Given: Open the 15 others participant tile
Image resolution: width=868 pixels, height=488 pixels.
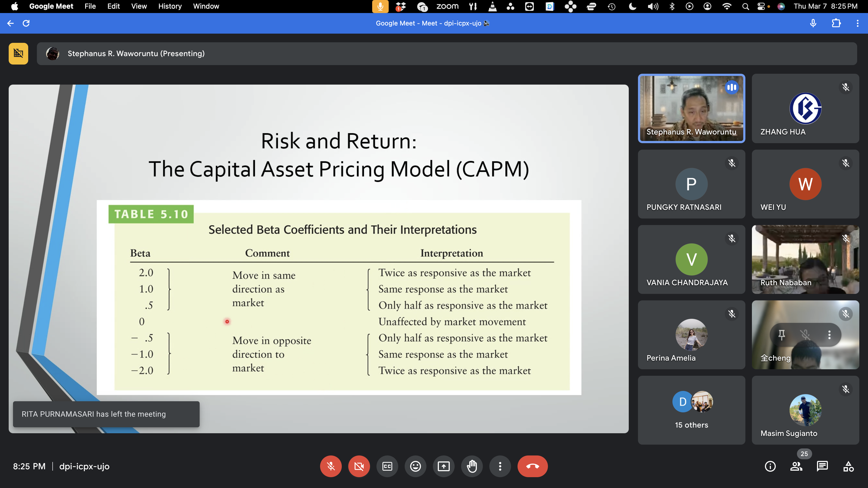Looking at the screenshot, I should pyautogui.click(x=691, y=410).
